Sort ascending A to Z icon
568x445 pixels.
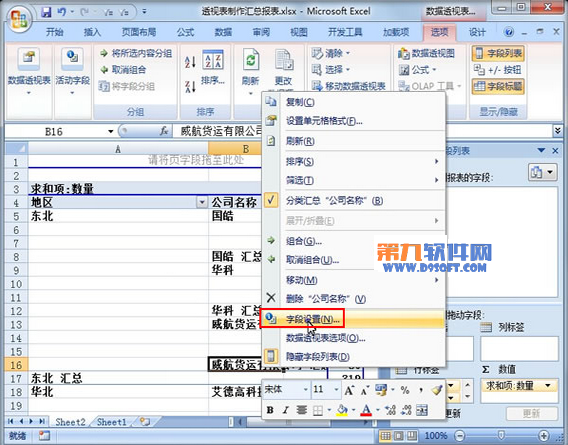click(190, 62)
